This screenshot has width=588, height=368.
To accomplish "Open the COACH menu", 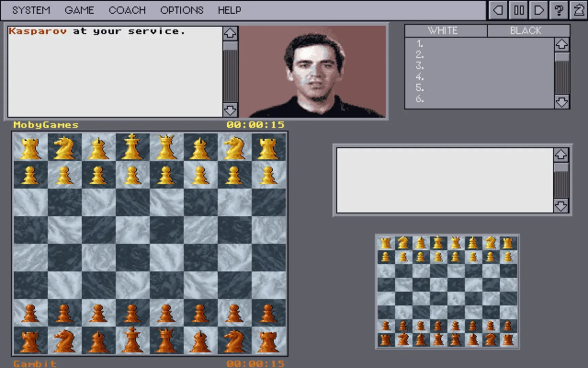I will pyautogui.click(x=127, y=10).
